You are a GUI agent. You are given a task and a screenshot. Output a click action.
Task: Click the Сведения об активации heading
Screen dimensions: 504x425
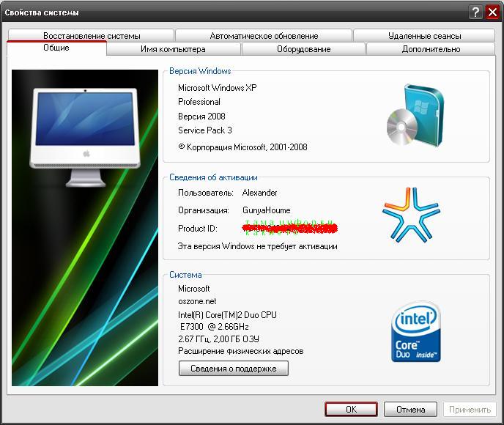(213, 177)
